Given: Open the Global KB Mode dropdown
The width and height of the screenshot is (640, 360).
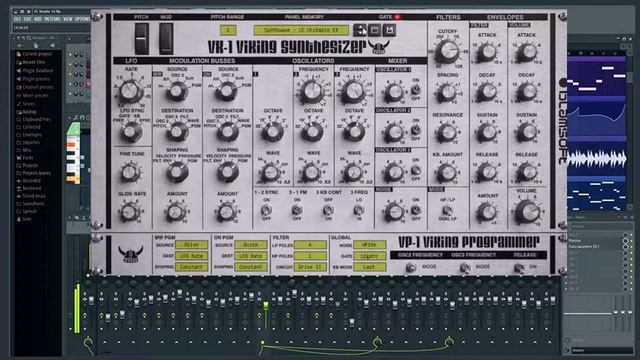Looking at the screenshot, I should click(369, 267).
